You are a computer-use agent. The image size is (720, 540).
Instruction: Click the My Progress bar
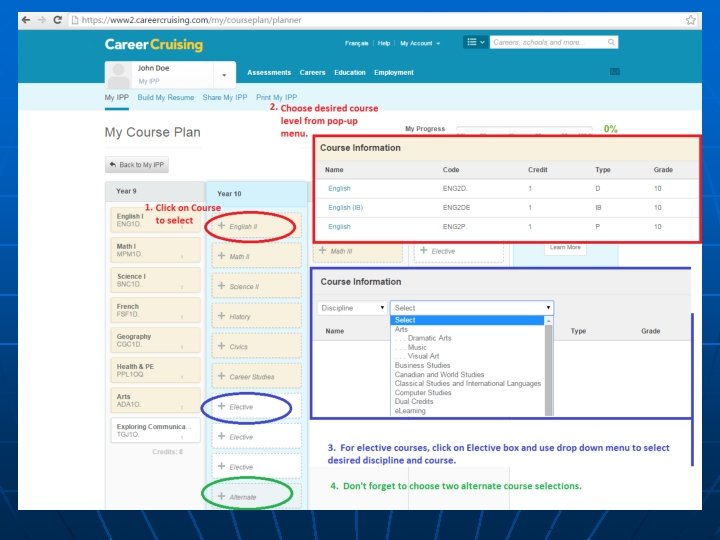point(524,129)
